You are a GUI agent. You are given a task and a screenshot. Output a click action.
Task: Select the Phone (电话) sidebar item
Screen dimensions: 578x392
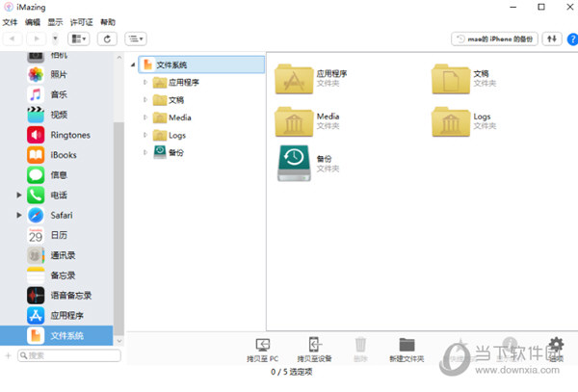(57, 196)
